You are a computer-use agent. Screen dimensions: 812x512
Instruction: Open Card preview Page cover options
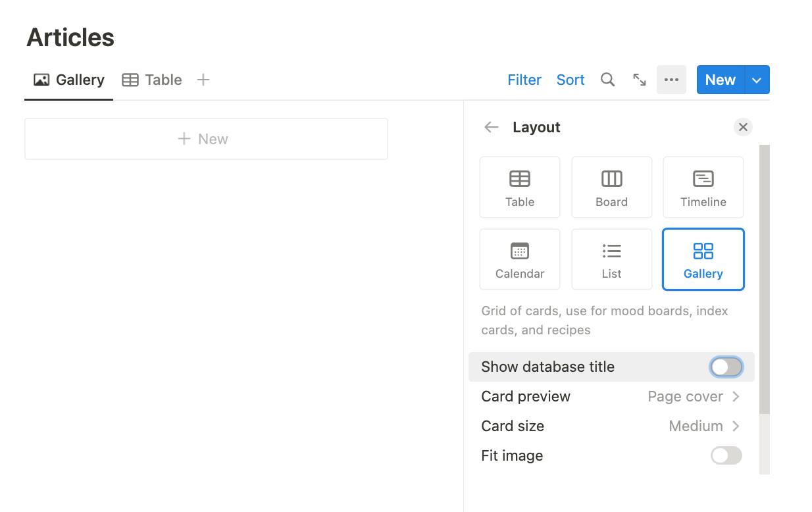[611, 396]
